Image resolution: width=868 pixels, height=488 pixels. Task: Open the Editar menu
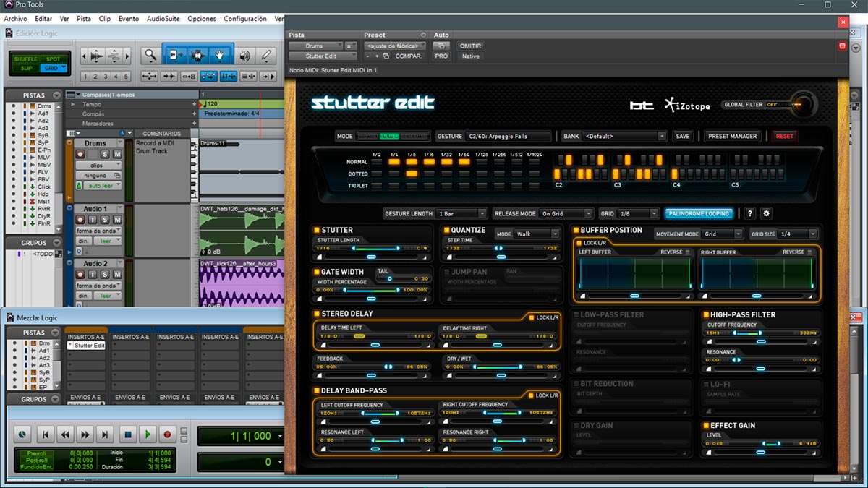pyautogui.click(x=43, y=19)
